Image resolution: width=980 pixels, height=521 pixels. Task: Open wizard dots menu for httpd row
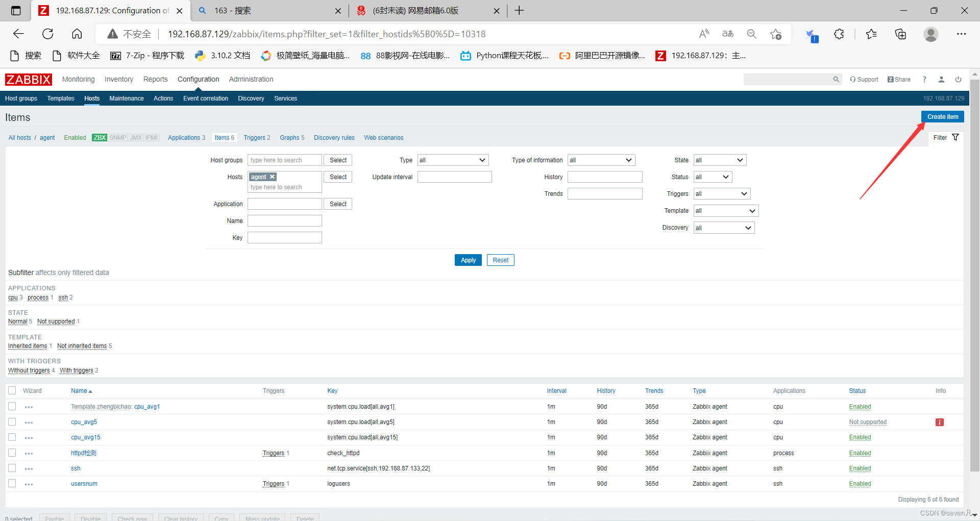coord(29,453)
